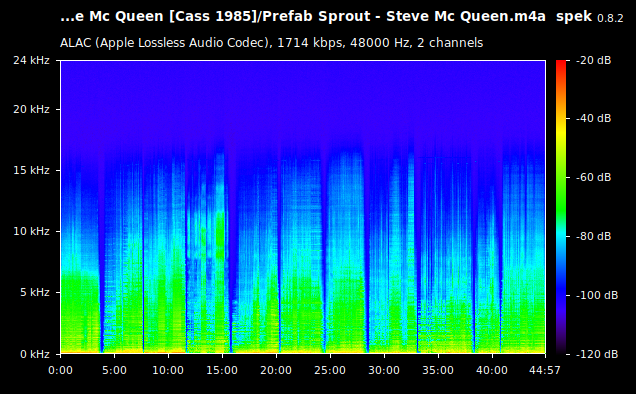Click the dB color gradient scale bar
The width and height of the screenshot is (636, 394).
pyautogui.click(x=561, y=207)
